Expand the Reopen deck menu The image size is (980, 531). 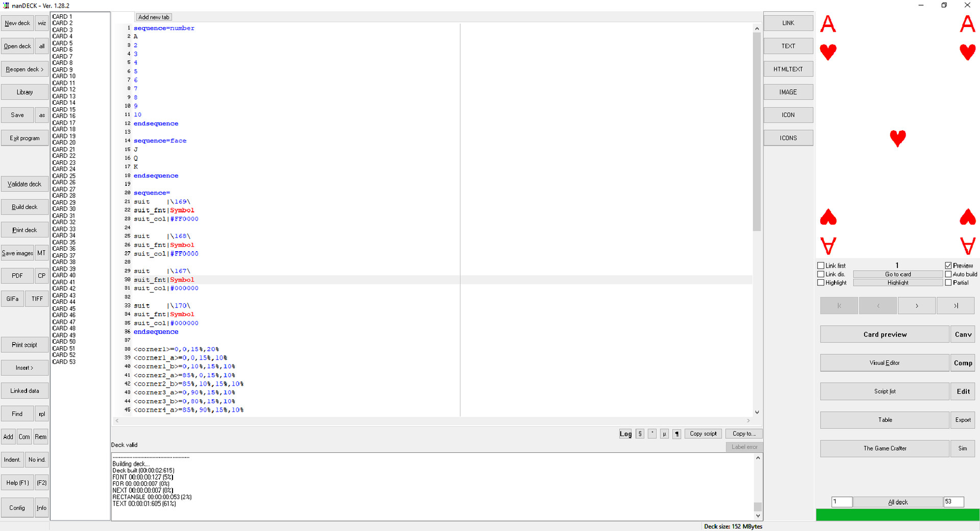tap(24, 69)
